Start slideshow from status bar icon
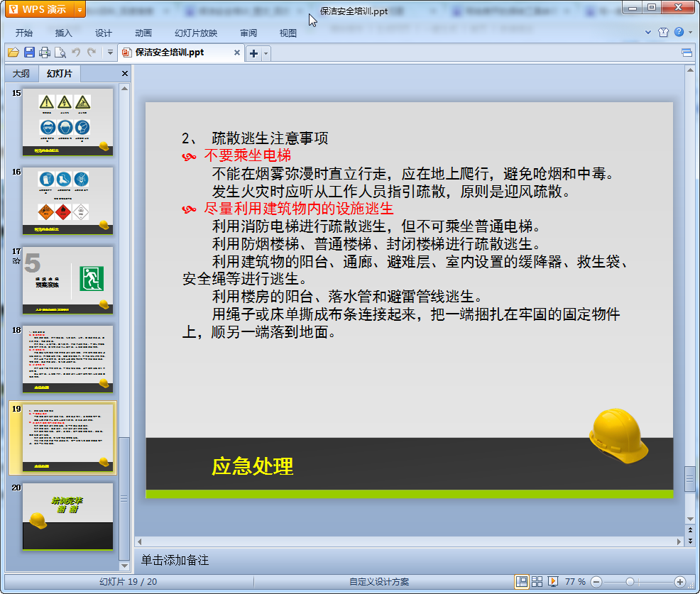Screen dimensions: 700x594 pyautogui.click(x=552, y=581)
